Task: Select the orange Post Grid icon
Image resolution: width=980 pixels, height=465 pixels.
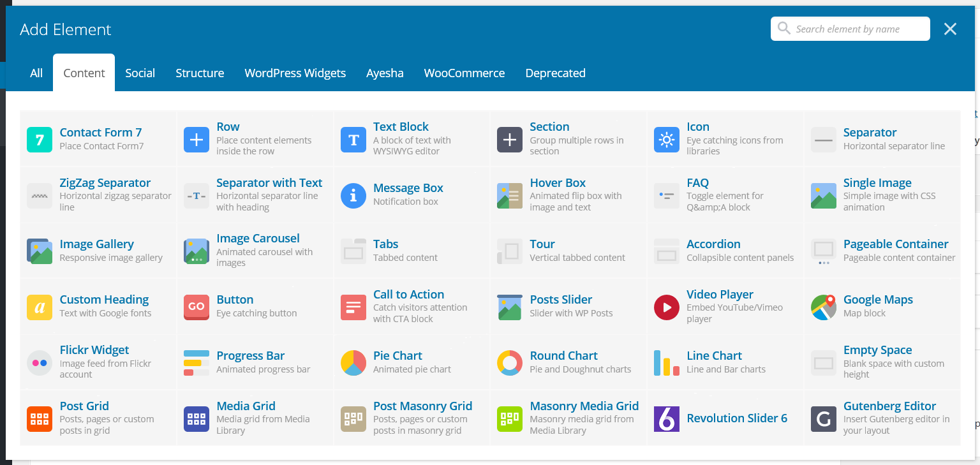Action: [40, 418]
